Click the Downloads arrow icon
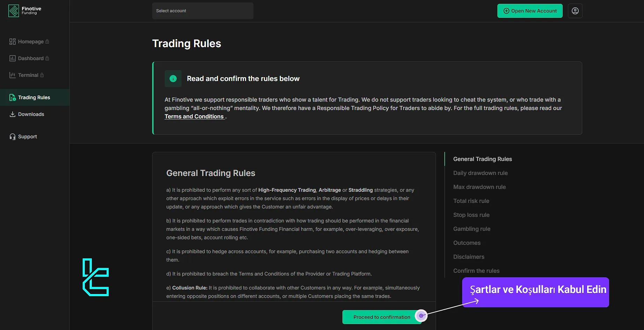Viewport: 644px width, 330px height. [12, 114]
